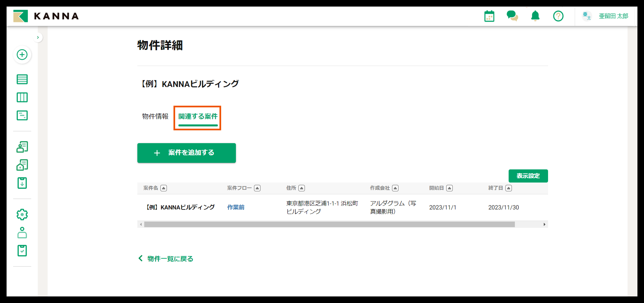Image resolution: width=644 pixels, height=303 pixels.
Task: Click the 案件を追加する button
Action: (x=186, y=153)
